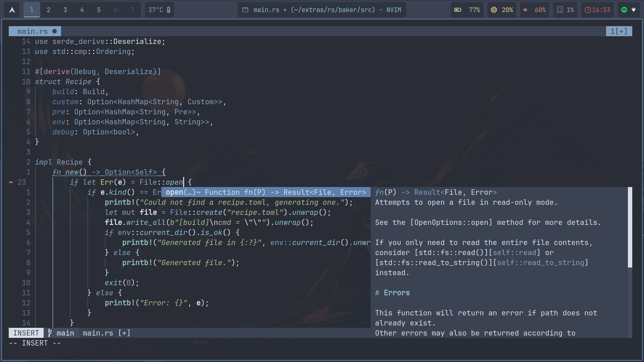Click the documentation popup scrollbar
644x362 pixels.
pyautogui.click(x=630, y=227)
